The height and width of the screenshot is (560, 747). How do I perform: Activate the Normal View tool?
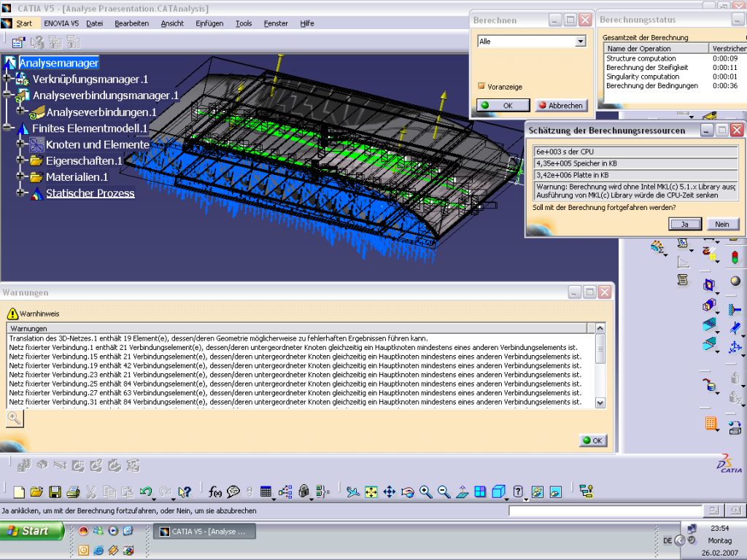click(x=462, y=492)
